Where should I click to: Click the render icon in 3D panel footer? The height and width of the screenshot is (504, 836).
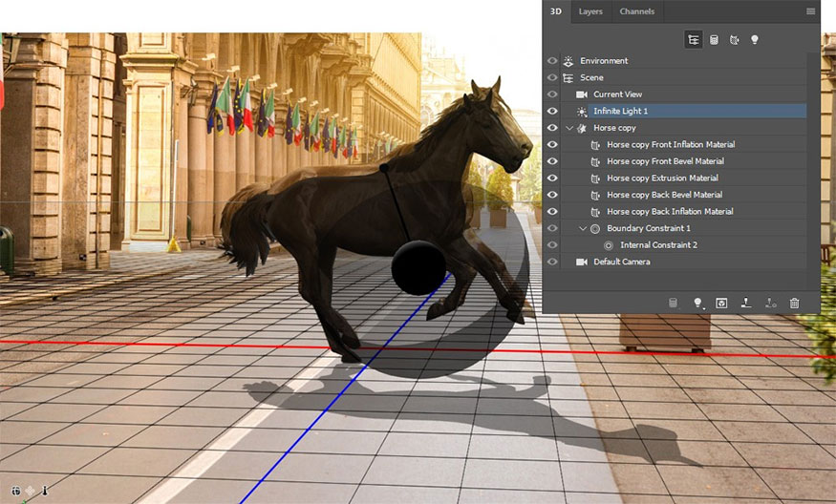(x=721, y=303)
